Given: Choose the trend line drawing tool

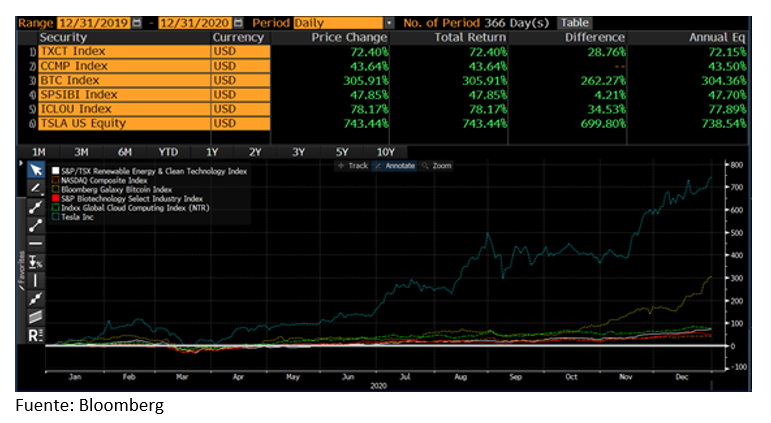Looking at the screenshot, I should (36, 206).
